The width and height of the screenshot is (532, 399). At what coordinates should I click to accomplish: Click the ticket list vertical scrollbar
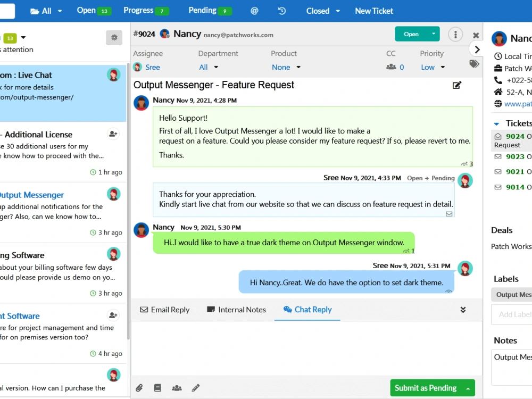coord(128,200)
